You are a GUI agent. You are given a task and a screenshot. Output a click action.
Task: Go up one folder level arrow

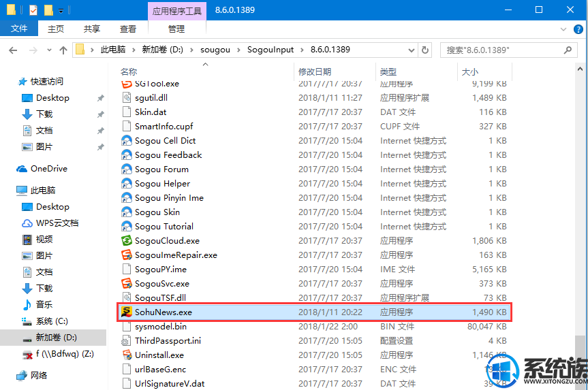63,50
